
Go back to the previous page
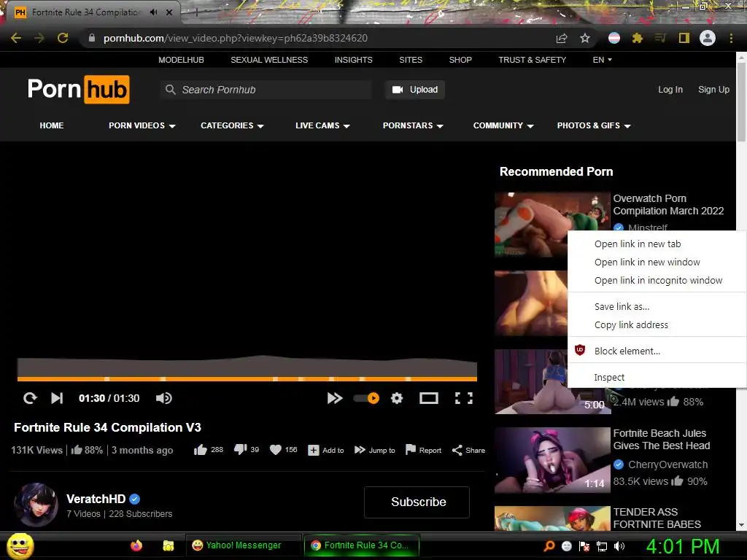(x=16, y=38)
